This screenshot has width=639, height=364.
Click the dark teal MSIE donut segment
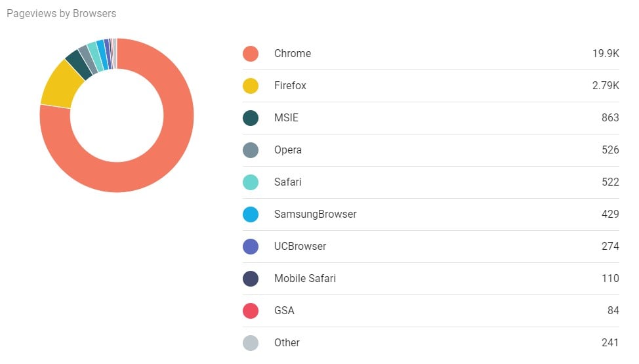click(77, 64)
